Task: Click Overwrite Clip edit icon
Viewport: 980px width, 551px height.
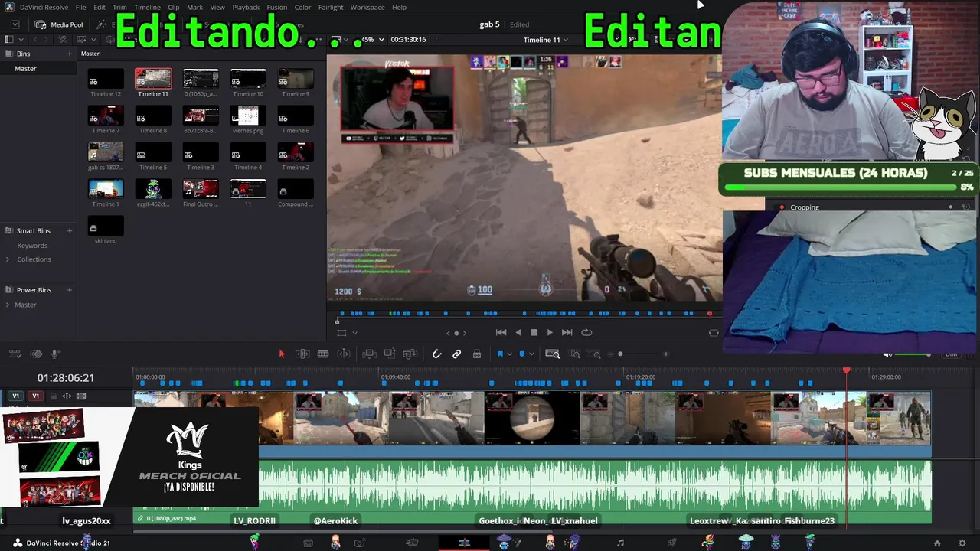Action: (390, 354)
